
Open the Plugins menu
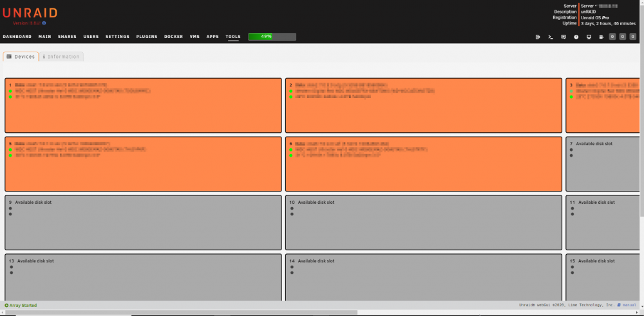pyautogui.click(x=147, y=37)
